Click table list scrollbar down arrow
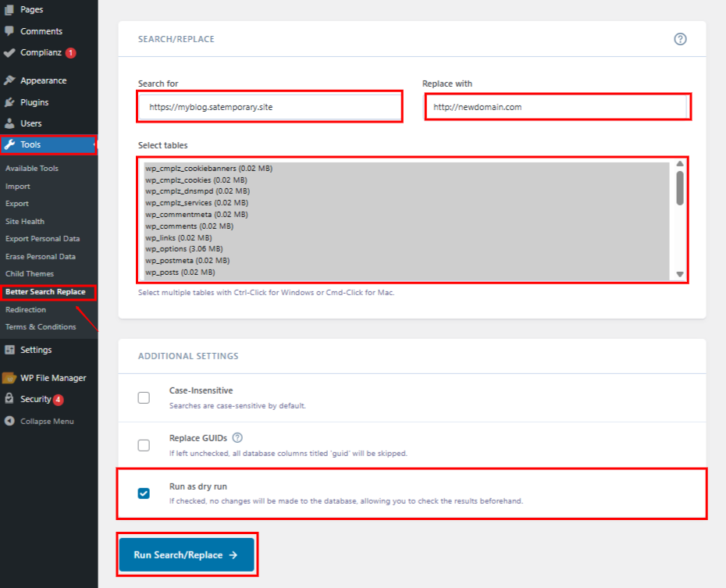726x588 pixels. [x=680, y=274]
